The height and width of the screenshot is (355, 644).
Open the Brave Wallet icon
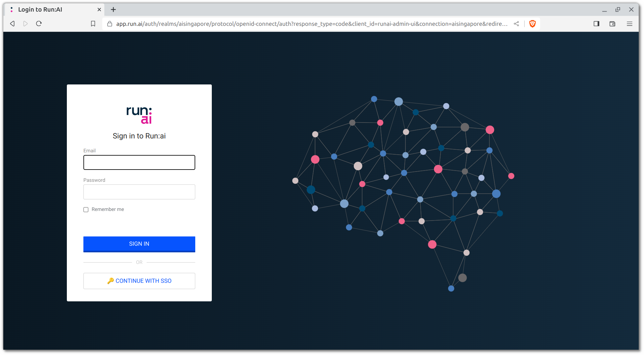612,24
